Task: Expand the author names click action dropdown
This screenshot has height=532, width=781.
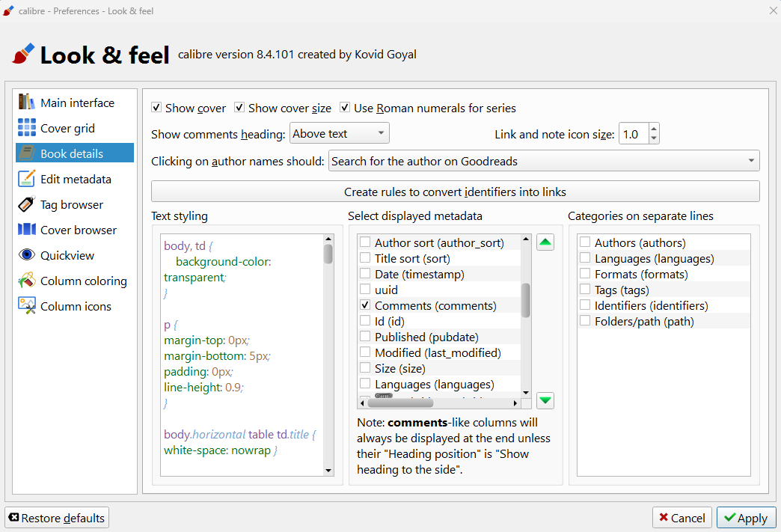Action: click(x=544, y=161)
